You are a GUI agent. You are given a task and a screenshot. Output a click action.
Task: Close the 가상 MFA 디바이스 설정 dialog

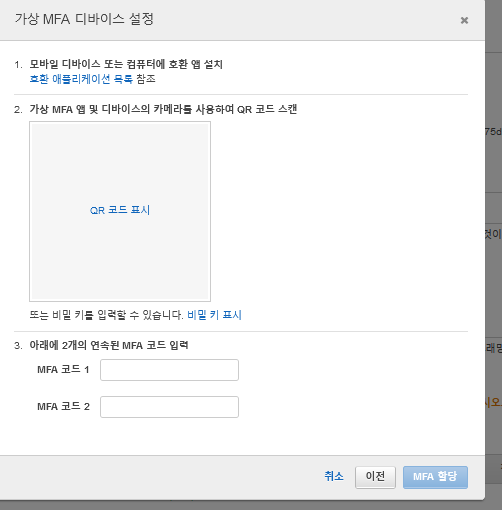click(464, 21)
